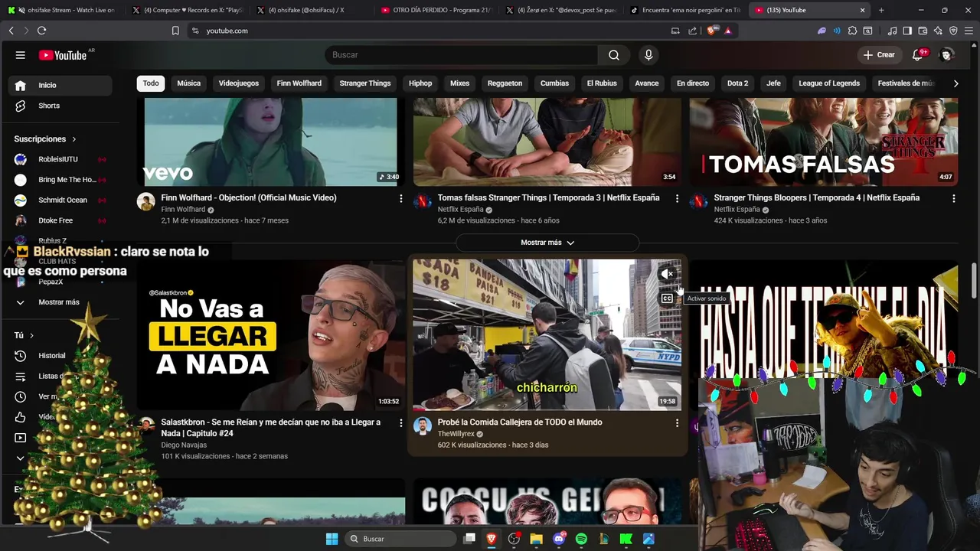Open the browser media control music note
This screenshot has height=551, width=980.
pos(892,31)
